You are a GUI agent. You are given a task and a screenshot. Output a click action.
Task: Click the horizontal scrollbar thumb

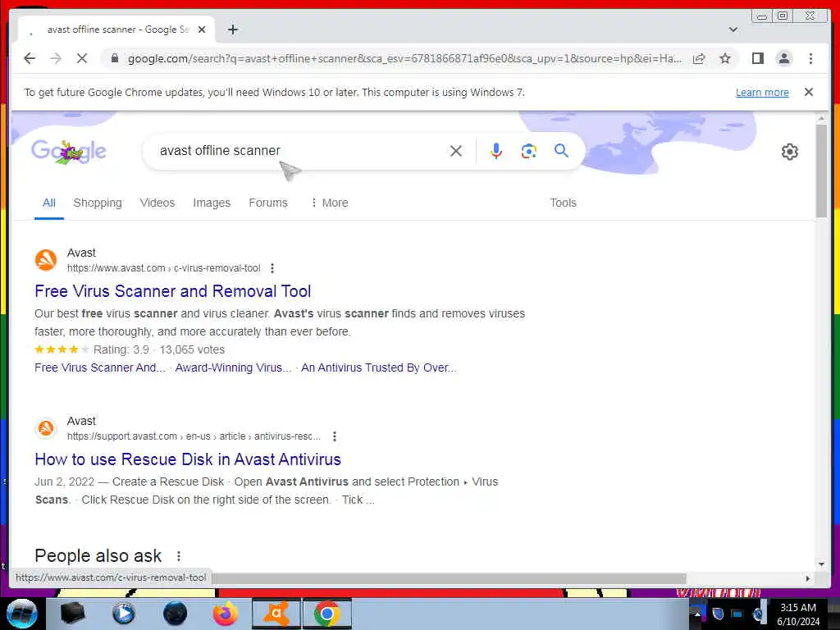coord(449,578)
